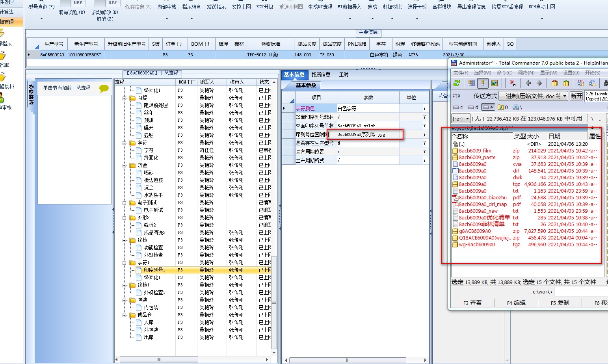Screen dimensions: 608x364
Task: Open the FTP connect icon in Total Commander
Action: point(581,83)
